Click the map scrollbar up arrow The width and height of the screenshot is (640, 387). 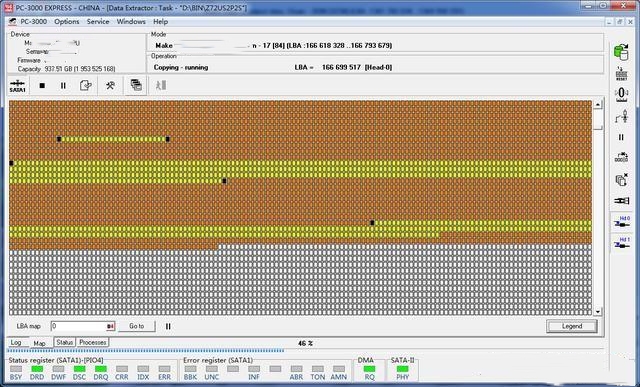pos(598,105)
